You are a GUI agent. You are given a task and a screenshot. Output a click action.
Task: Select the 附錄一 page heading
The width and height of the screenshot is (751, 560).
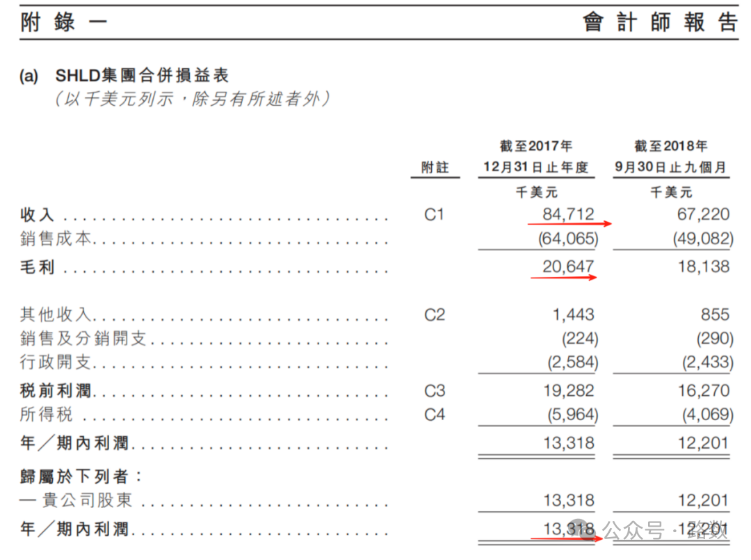(x=64, y=22)
